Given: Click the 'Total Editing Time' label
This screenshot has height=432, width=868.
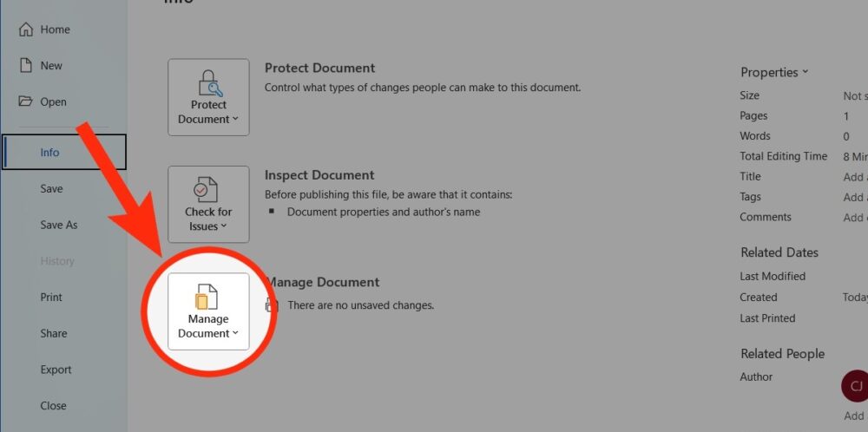Looking at the screenshot, I should coord(783,156).
